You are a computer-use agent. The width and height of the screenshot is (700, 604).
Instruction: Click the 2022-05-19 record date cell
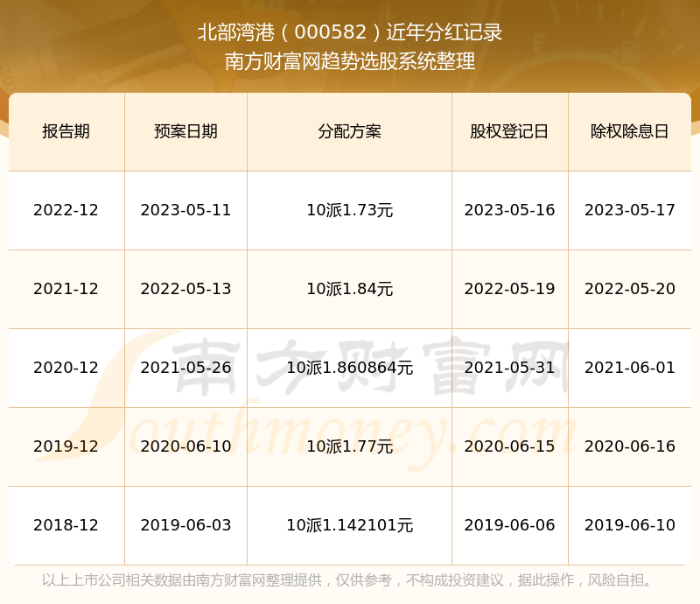[x=509, y=289]
